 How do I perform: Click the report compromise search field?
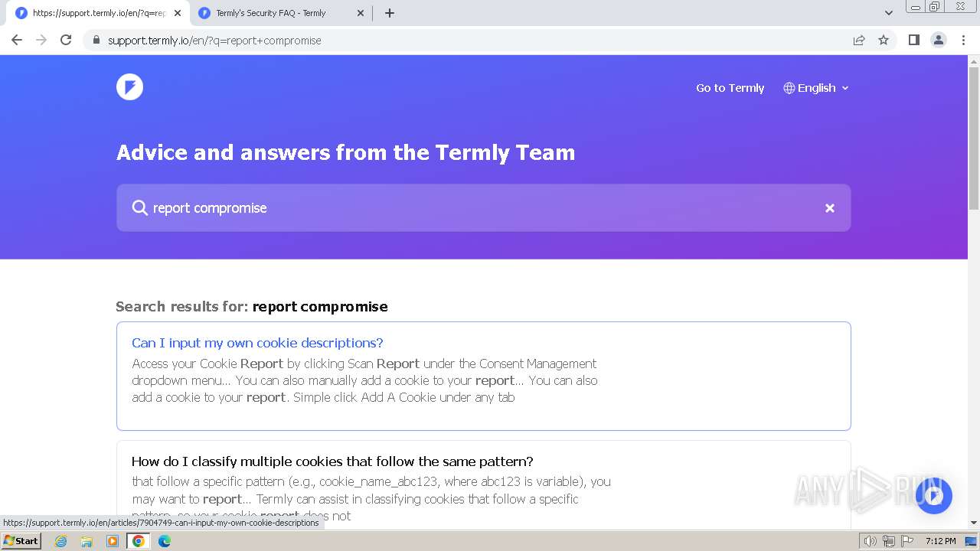point(483,208)
